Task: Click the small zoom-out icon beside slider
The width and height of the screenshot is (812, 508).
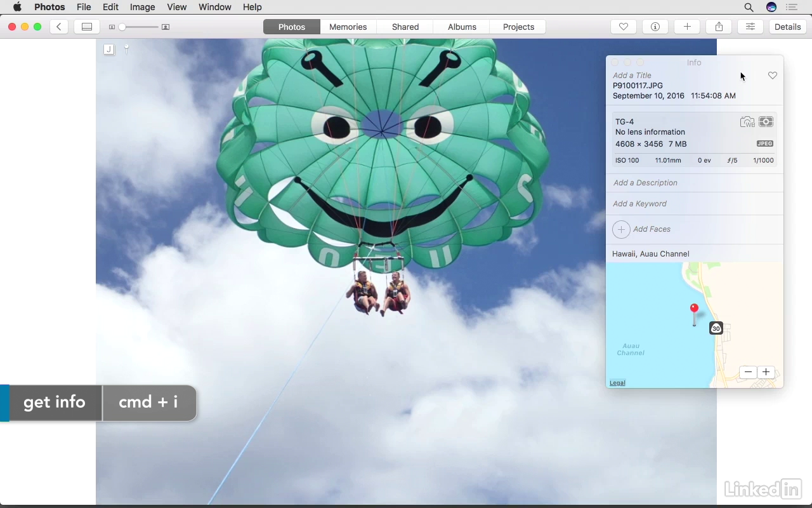Action: coord(112,27)
